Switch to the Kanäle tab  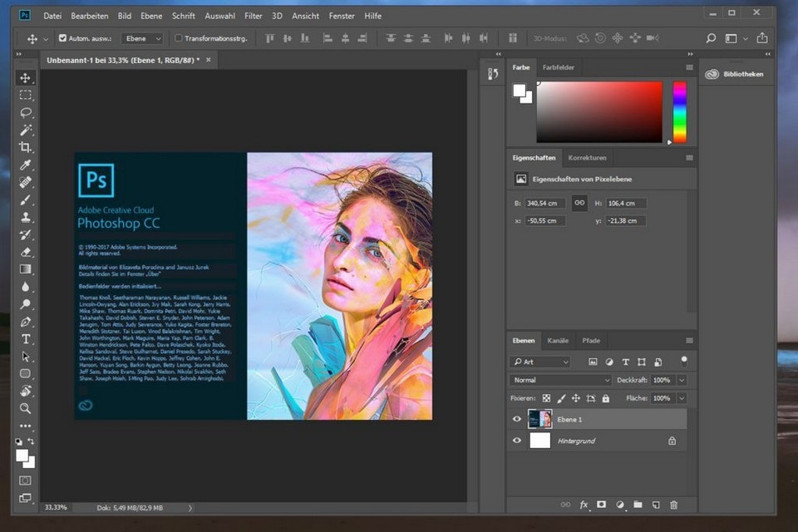pos(557,340)
